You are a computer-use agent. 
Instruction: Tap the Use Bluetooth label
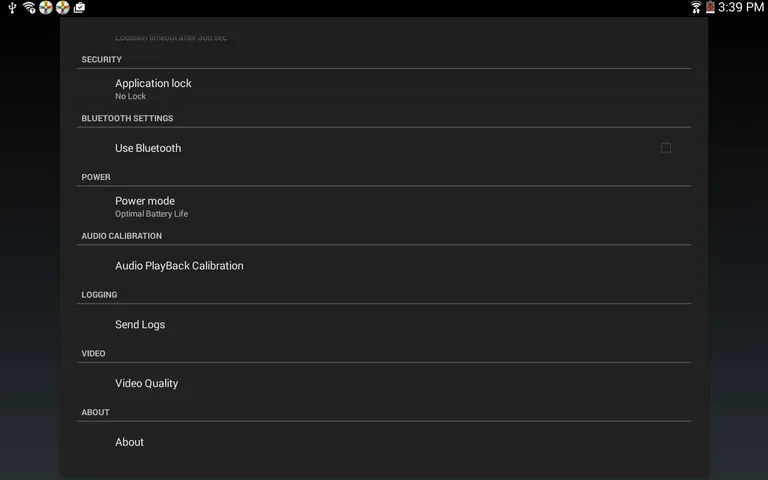(x=148, y=148)
